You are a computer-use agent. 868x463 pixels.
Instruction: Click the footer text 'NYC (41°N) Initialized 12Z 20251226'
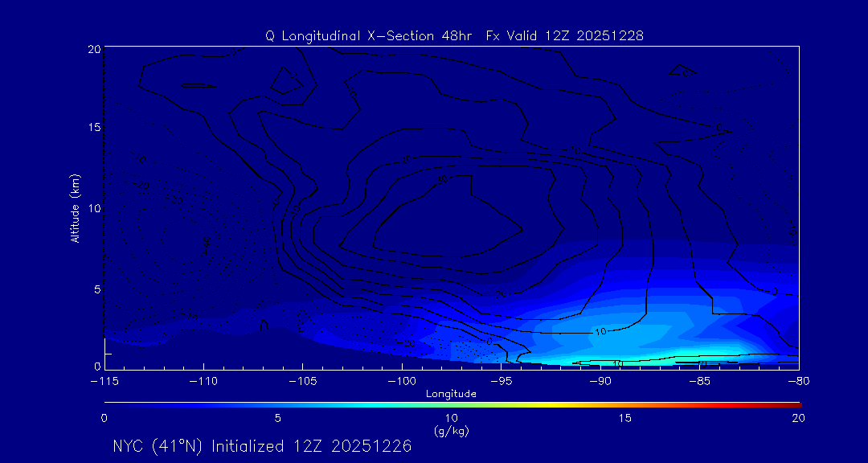pos(262,446)
